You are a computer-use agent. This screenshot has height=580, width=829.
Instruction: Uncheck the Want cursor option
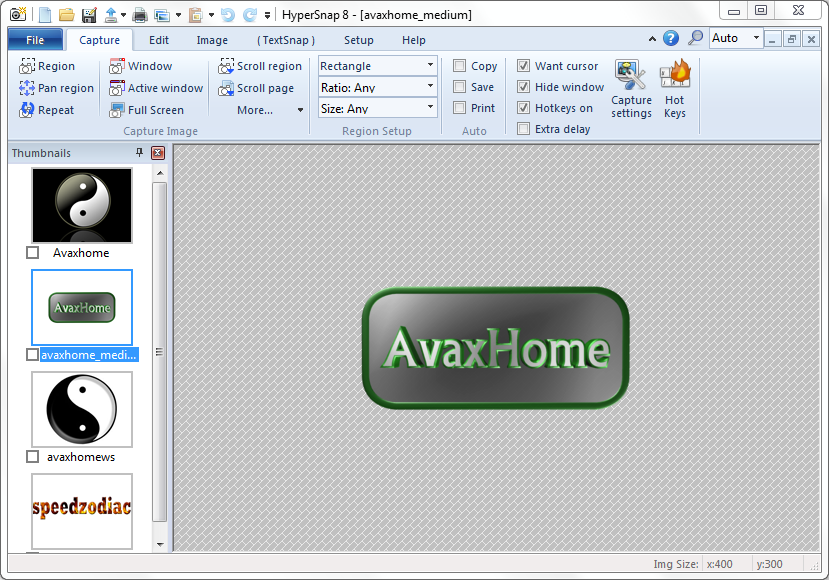tap(523, 66)
